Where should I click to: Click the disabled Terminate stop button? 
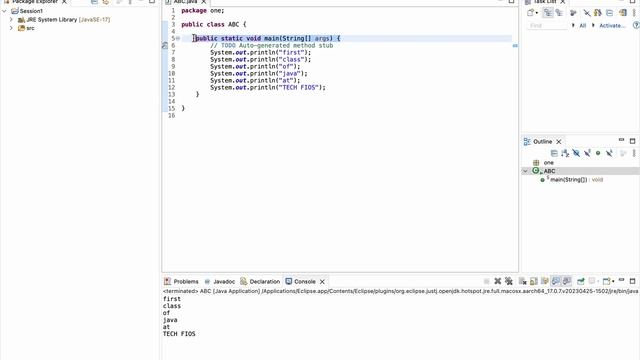[487, 281]
